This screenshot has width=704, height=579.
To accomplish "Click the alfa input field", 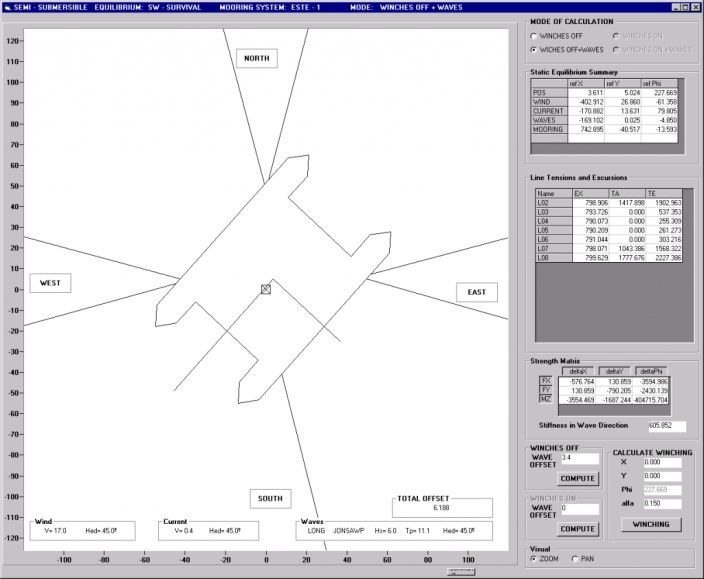I will (x=662, y=504).
